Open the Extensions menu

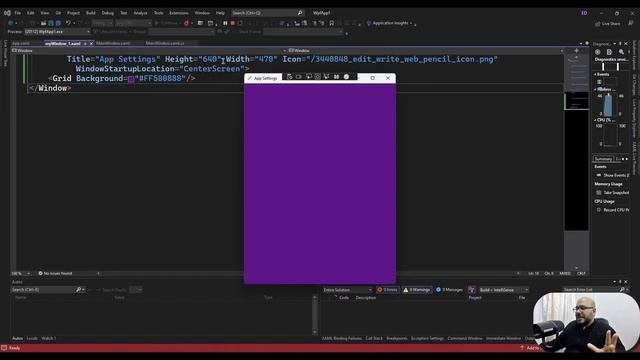179,13
